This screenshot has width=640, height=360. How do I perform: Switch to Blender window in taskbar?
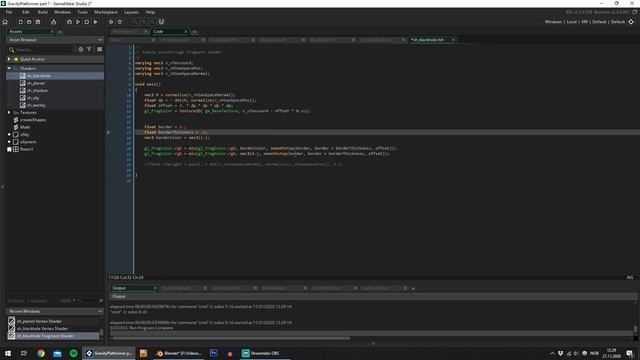click(178, 353)
